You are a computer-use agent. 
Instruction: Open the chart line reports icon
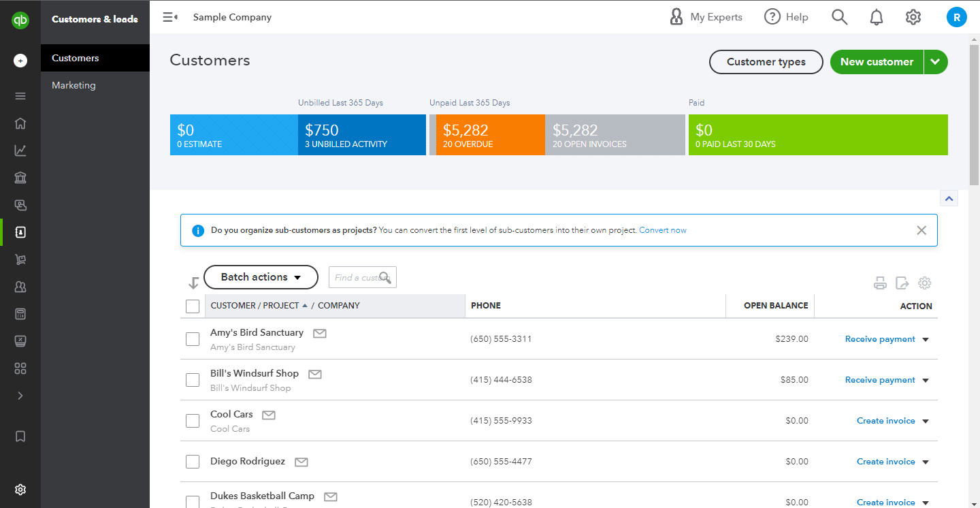pyautogui.click(x=20, y=150)
